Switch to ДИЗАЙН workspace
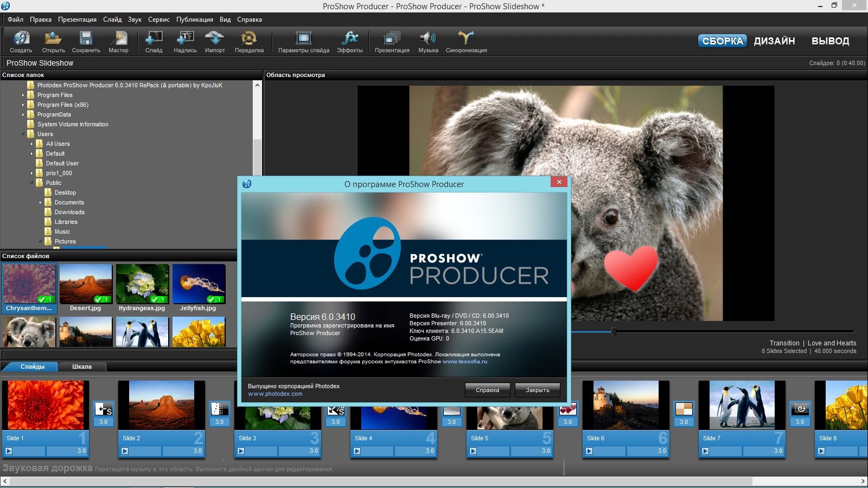Image resolution: width=868 pixels, height=488 pixels. point(774,41)
